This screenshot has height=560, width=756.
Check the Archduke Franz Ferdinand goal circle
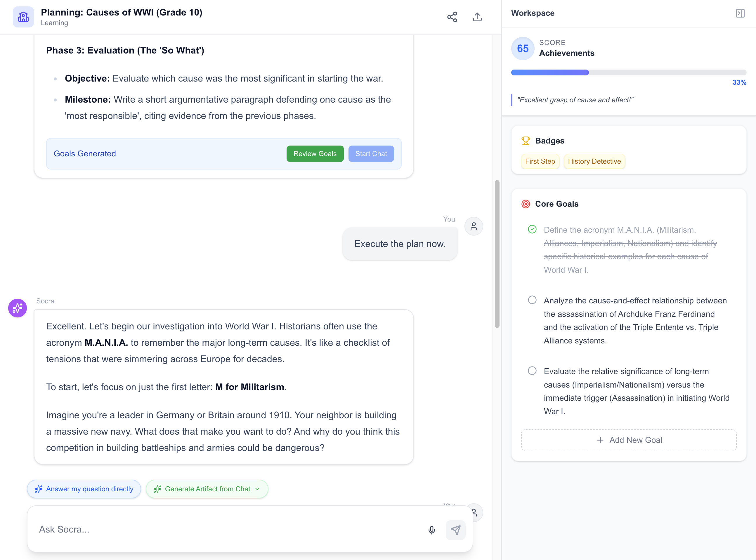click(x=532, y=300)
